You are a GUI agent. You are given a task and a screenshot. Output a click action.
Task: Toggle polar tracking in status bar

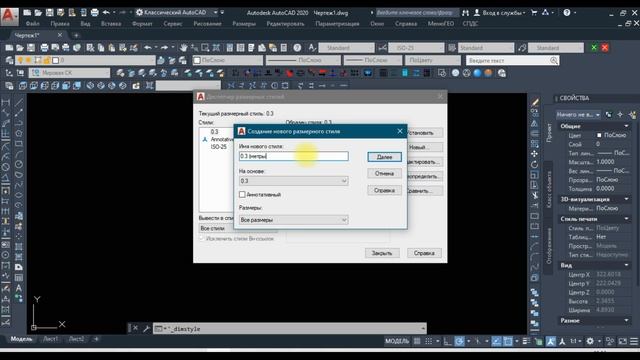pos(459,341)
